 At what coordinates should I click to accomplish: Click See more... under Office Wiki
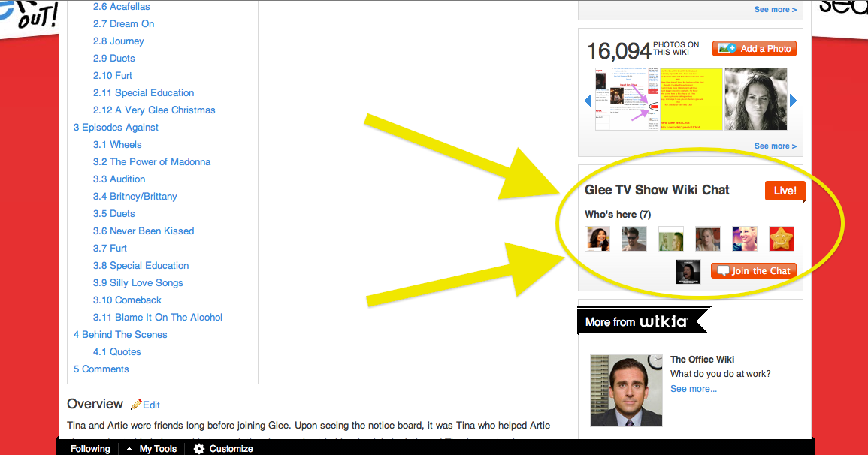(693, 389)
